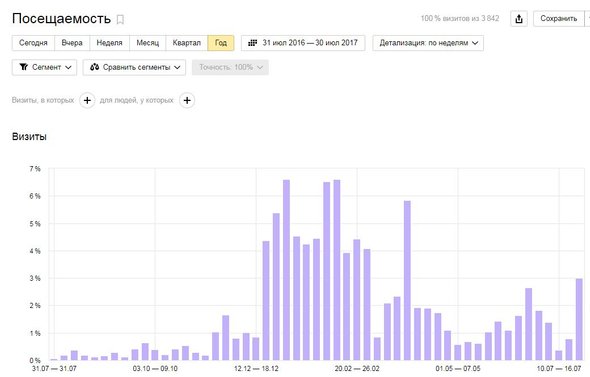
Task: Expand Детализация: по неделям dropdown
Action: (428, 43)
